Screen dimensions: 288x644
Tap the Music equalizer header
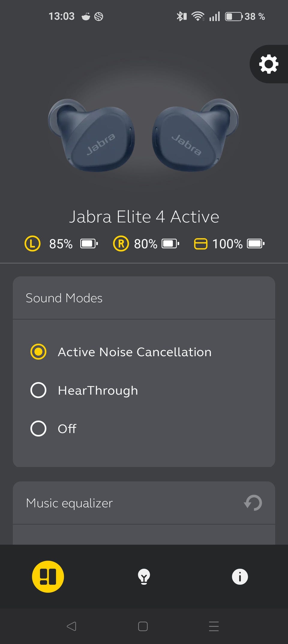point(69,503)
